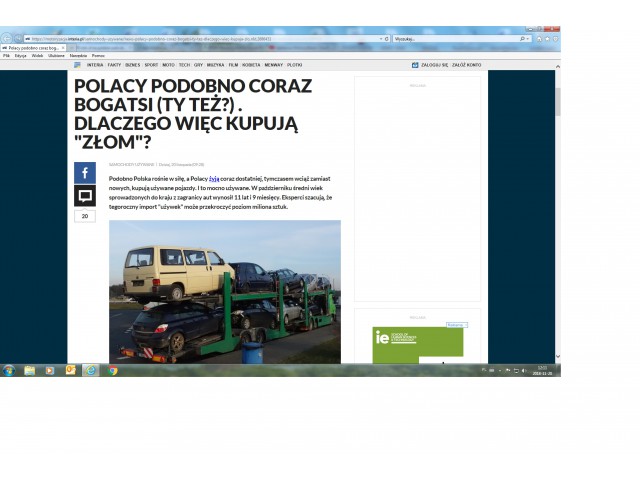Open comments via speech bubble icon
Viewport: 640px width, 480px height.
[x=85, y=195]
